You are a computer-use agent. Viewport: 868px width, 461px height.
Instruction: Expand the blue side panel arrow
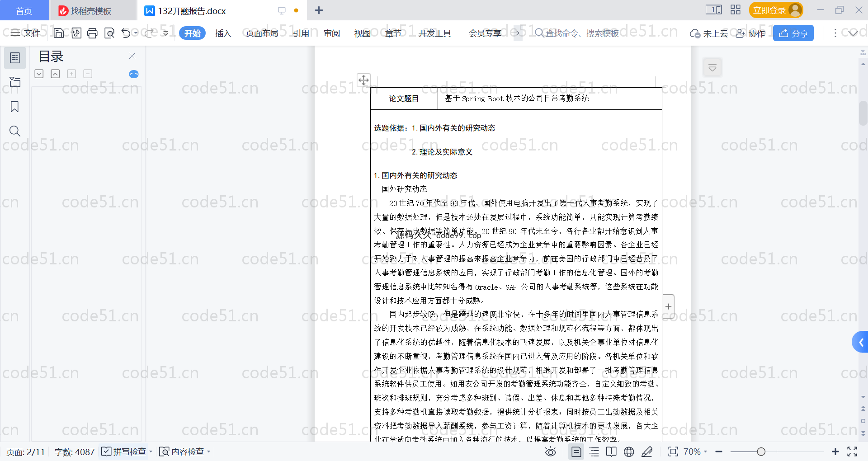(x=861, y=343)
